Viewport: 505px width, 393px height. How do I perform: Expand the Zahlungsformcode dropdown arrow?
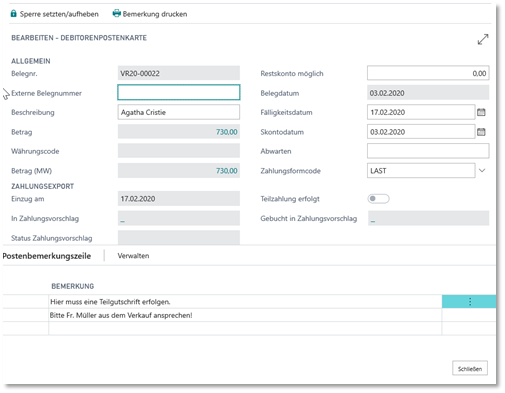pos(482,171)
